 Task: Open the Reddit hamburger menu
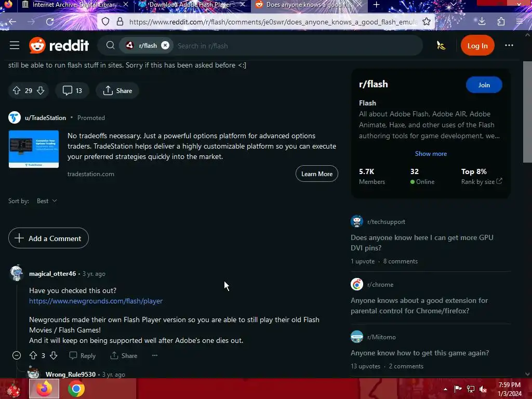click(14, 46)
